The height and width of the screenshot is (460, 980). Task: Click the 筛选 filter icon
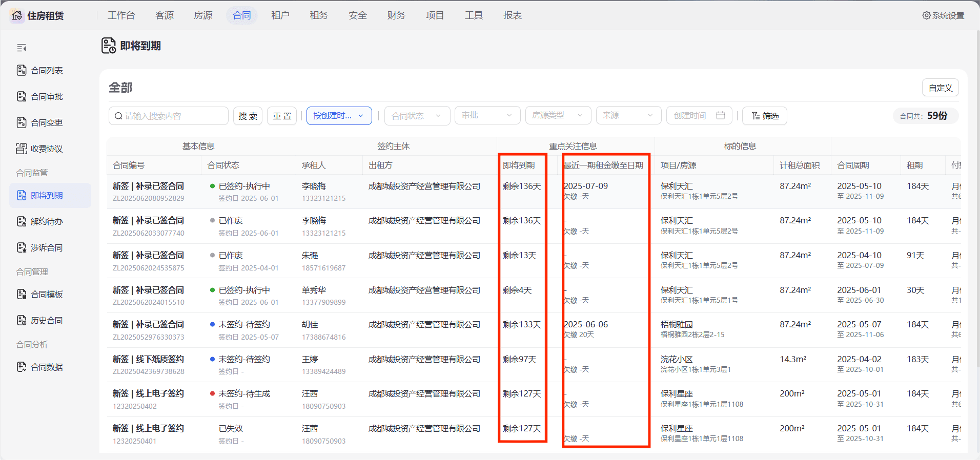[x=756, y=116]
